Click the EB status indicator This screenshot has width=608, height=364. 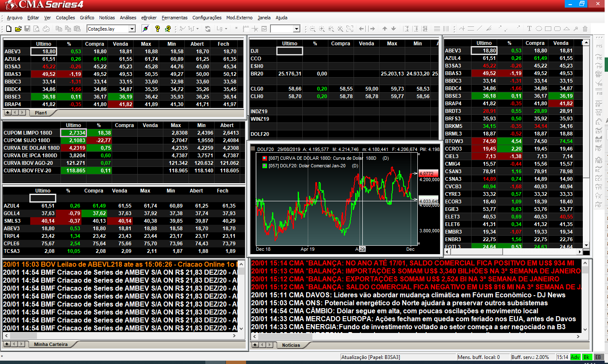(x=598, y=357)
